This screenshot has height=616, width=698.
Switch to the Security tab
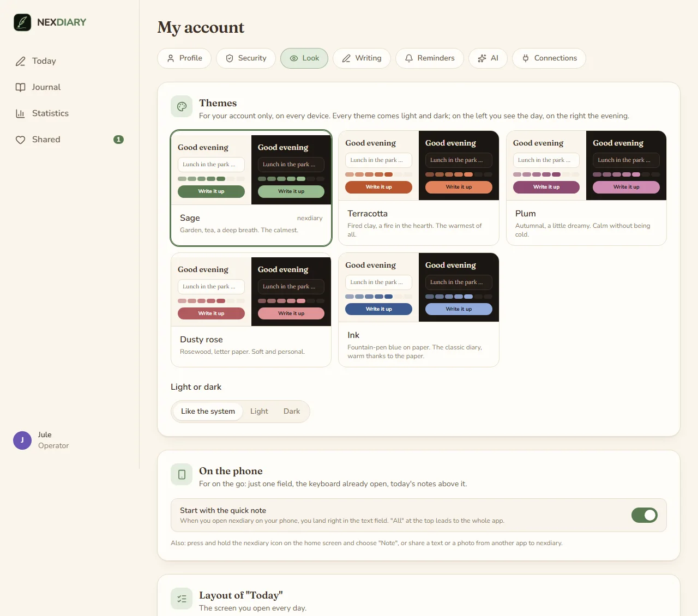coord(246,58)
